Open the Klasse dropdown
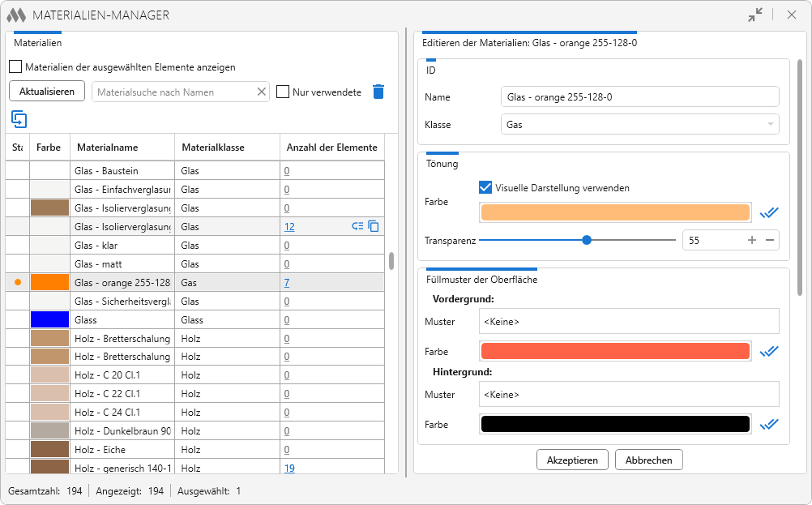The width and height of the screenshot is (812, 505). [639, 124]
